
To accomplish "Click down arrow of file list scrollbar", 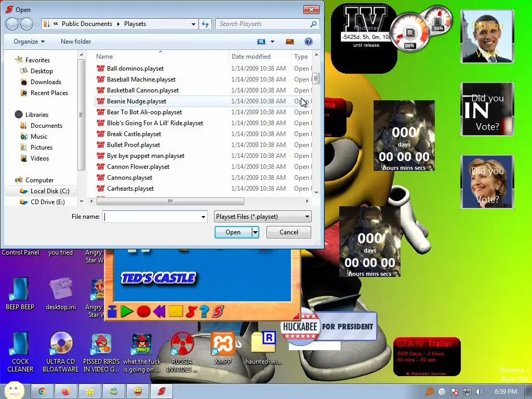I will 316,192.
